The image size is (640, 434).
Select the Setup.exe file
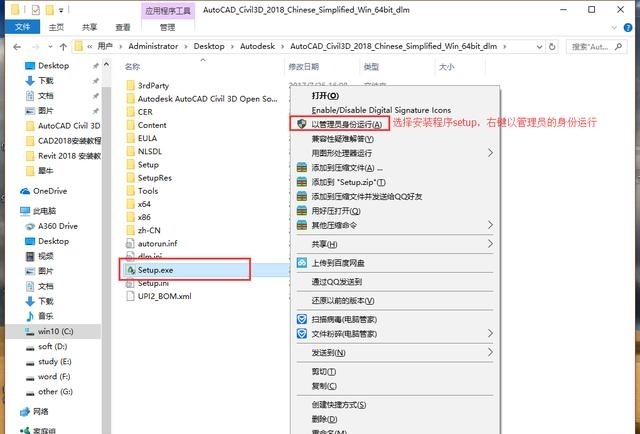coord(155,270)
